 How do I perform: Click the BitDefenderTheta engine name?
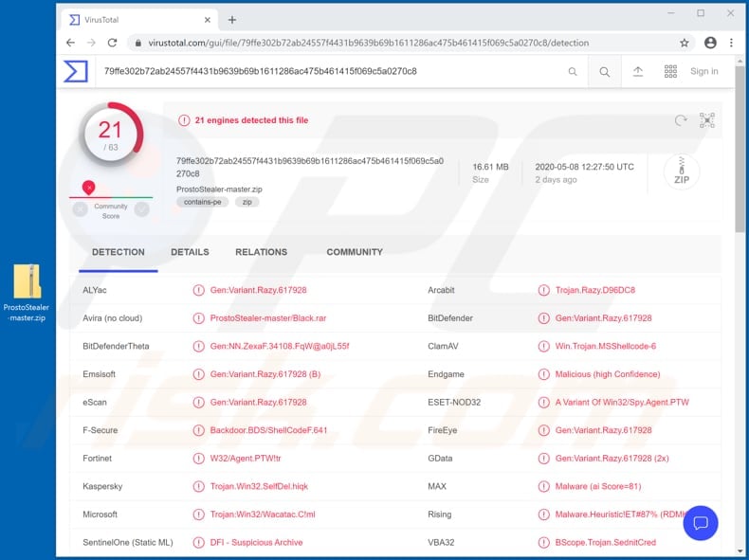pos(116,346)
